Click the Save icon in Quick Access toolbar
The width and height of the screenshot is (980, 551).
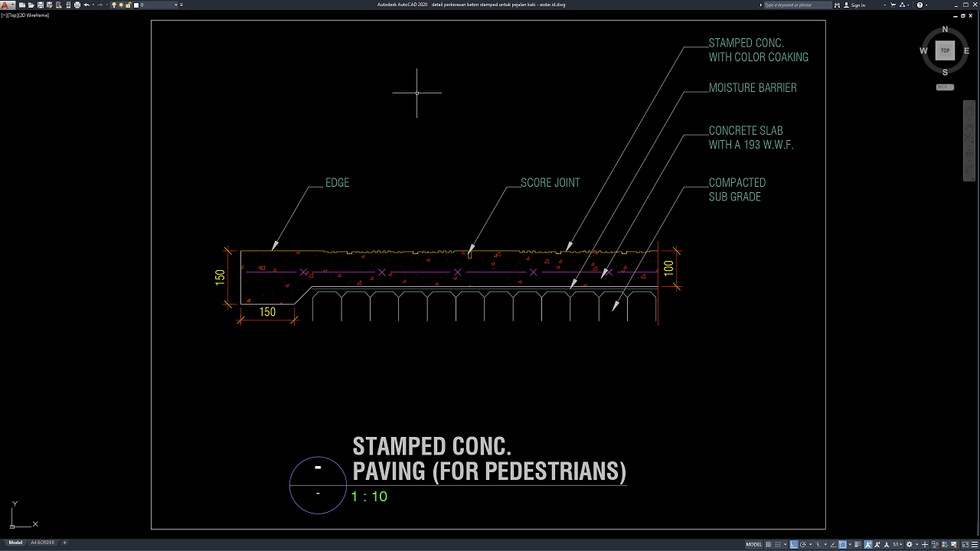[x=39, y=5]
